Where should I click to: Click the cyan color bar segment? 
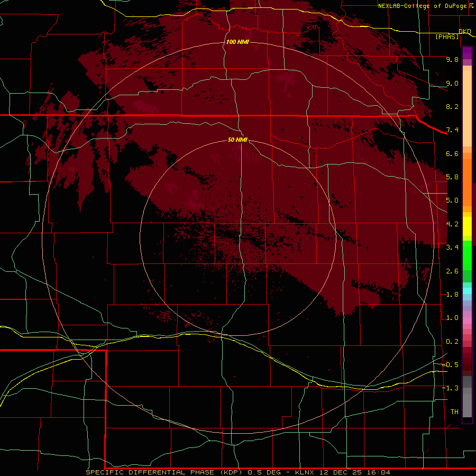pyautogui.click(x=467, y=291)
